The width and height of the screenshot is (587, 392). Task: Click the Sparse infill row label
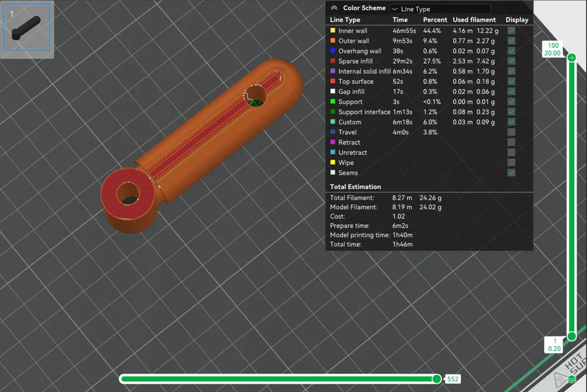click(x=355, y=61)
